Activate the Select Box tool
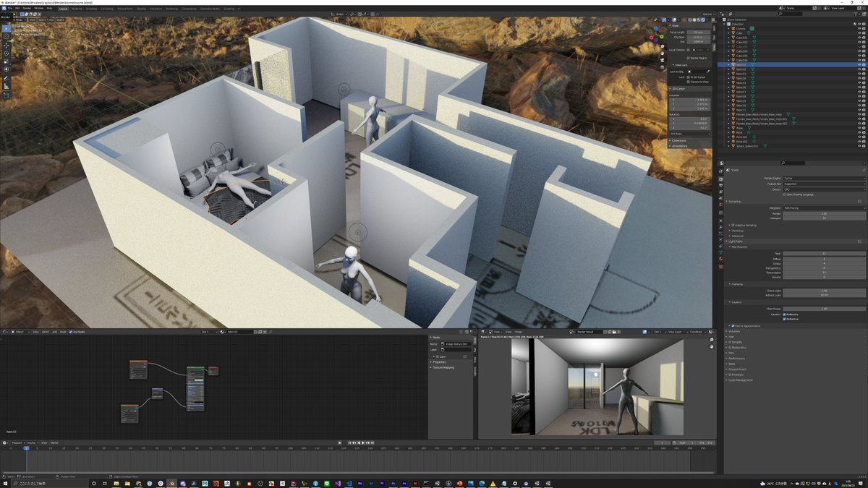The width and height of the screenshot is (868, 488). click(7, 28)
